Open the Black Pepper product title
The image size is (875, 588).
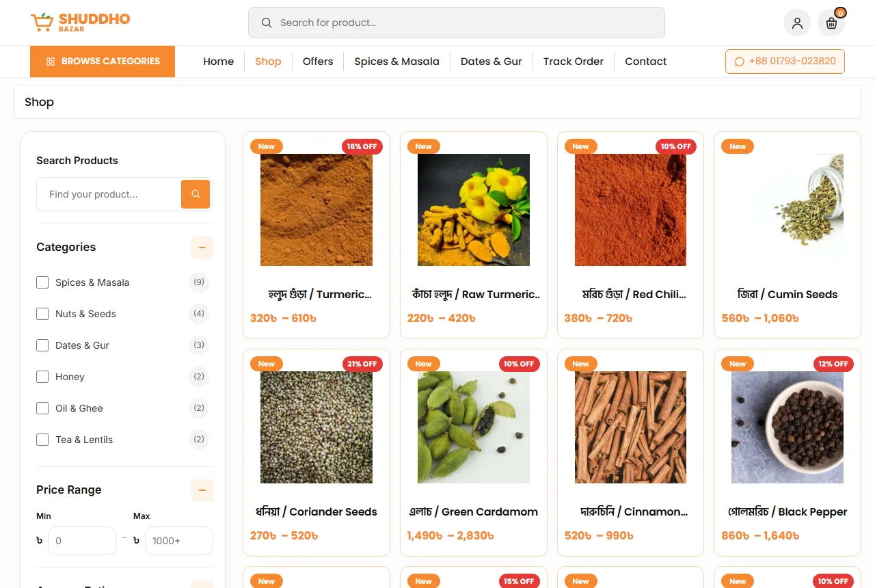click(787, 512)
